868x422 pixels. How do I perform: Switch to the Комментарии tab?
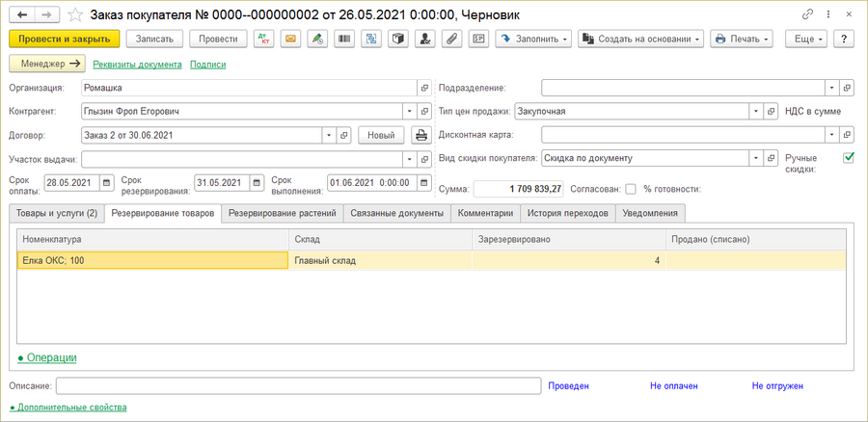click(x=485, y=214)
